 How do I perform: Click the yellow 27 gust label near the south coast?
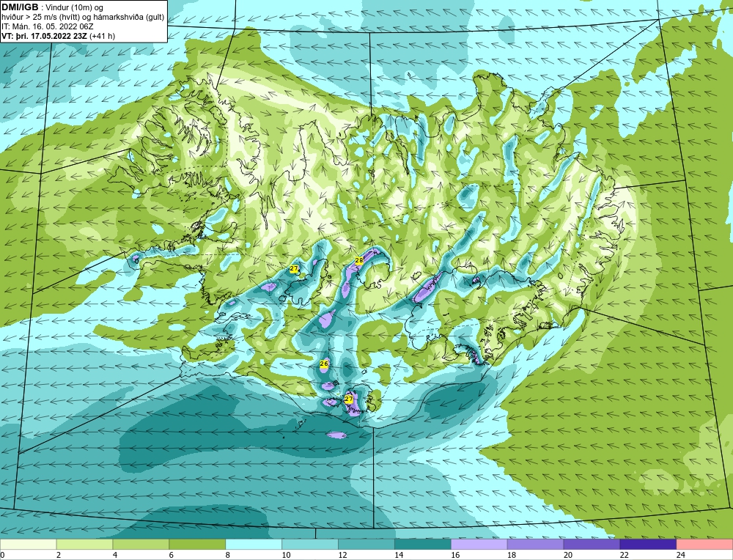(349, 399)
